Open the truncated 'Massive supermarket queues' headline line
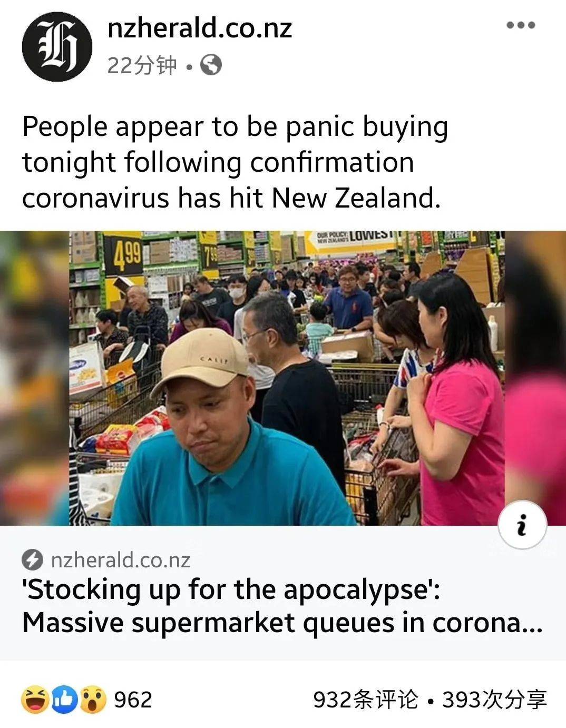 pos(282,623)
